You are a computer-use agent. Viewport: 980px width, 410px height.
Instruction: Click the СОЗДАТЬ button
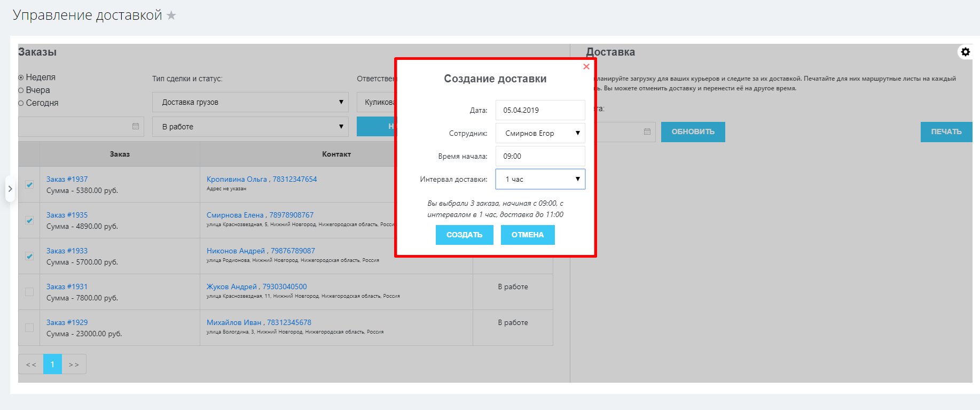click(464, 235)
